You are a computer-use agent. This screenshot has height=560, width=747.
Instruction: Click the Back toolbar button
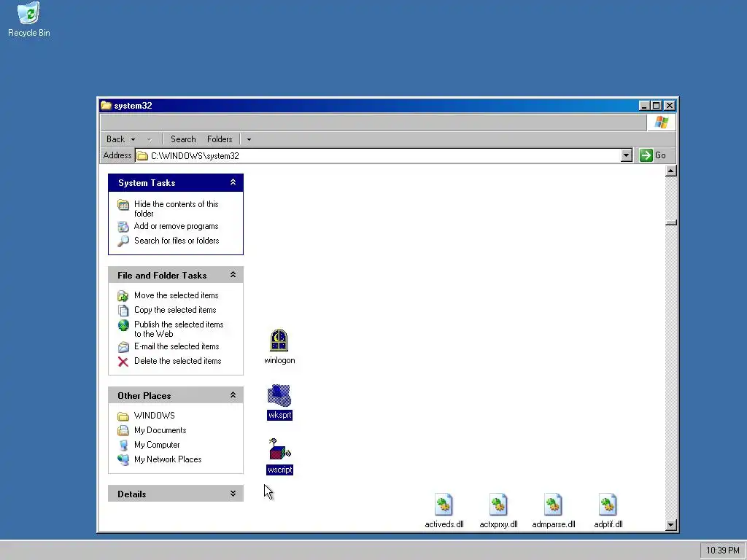tap(116, 139)
